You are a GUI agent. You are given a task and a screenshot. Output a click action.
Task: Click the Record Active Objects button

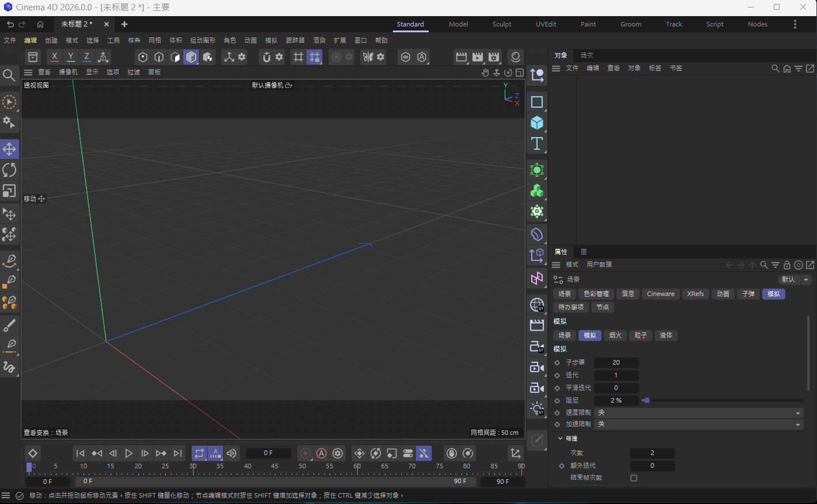coord(305,453)
